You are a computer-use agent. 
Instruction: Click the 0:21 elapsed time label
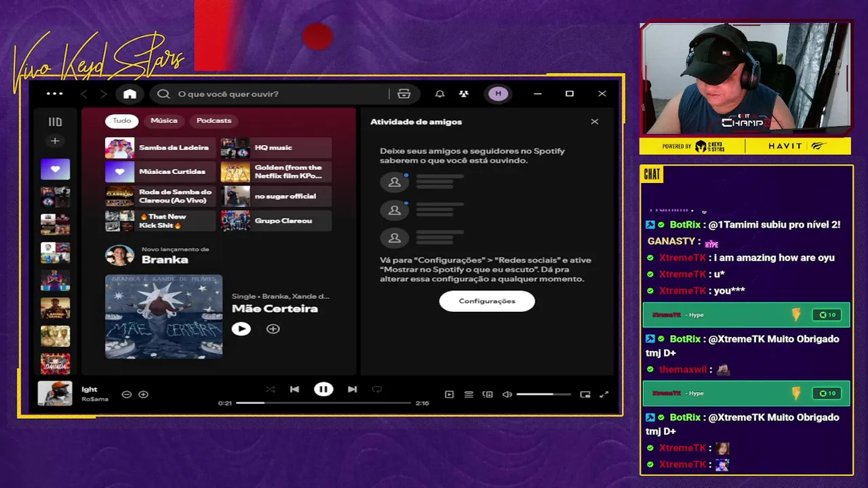224,403
